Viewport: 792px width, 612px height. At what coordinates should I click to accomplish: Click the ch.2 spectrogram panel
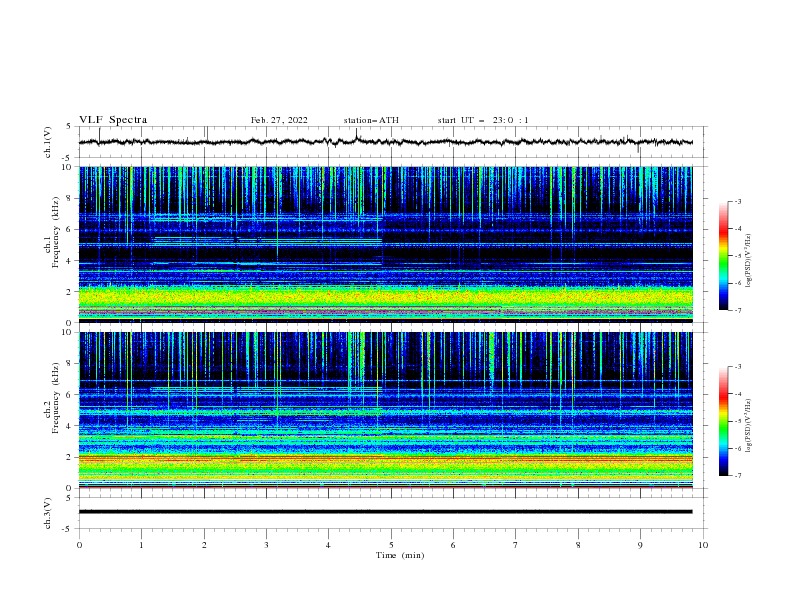coord(385,410)
